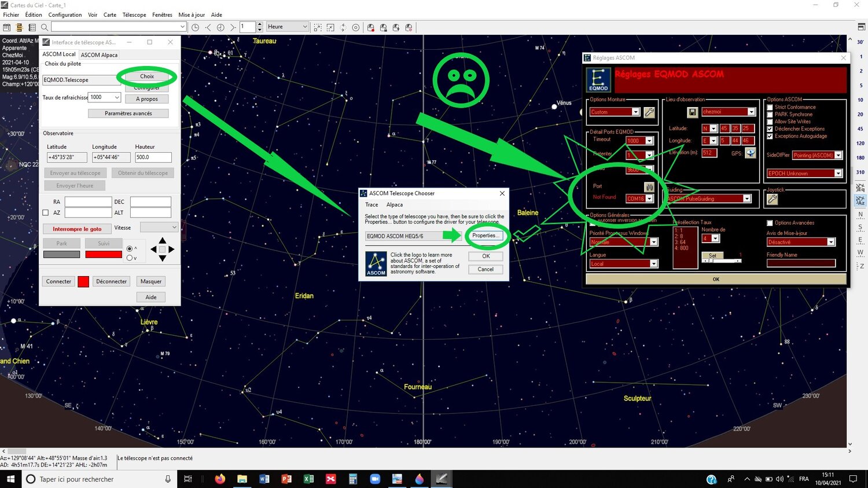868x488 pixels.
Task: Click the red swatch under Suivi
Action: click(x=104, y=254)
